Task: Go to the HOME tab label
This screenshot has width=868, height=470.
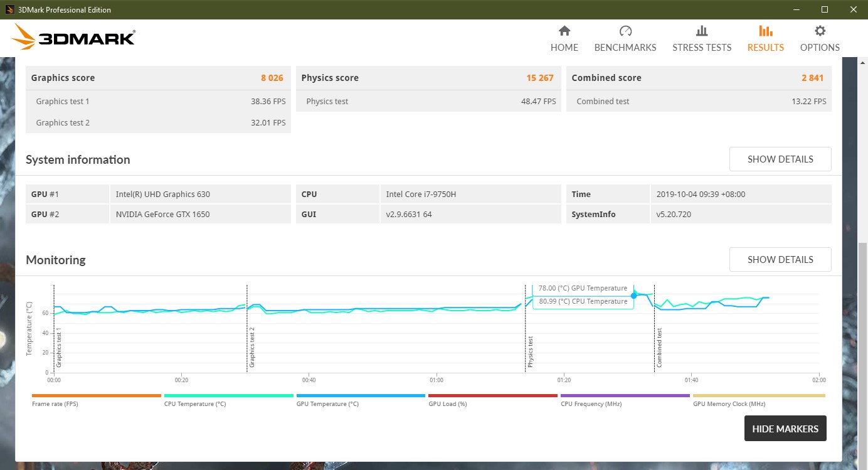Action: pyautogui.click(x=564, y=48)
